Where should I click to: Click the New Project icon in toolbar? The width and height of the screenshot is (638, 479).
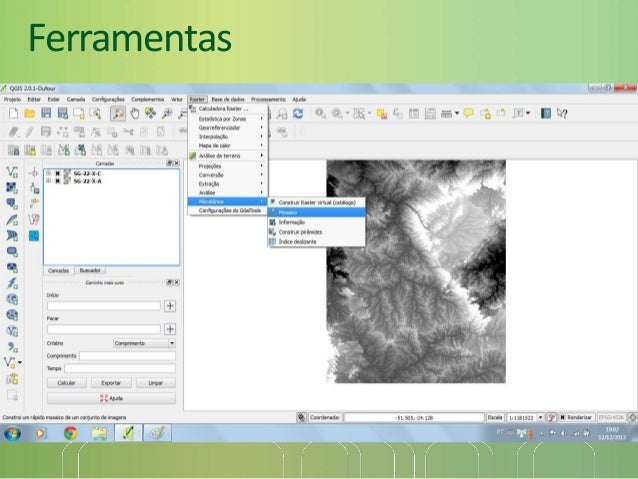13,113
